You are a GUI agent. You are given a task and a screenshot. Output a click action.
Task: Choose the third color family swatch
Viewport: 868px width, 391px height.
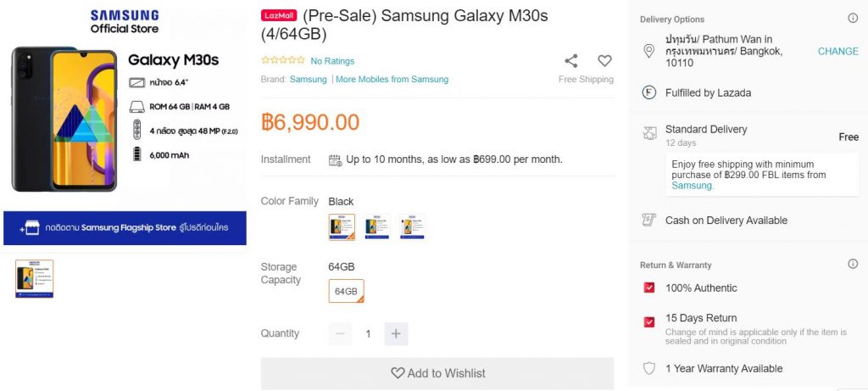(x=413, y=227)
